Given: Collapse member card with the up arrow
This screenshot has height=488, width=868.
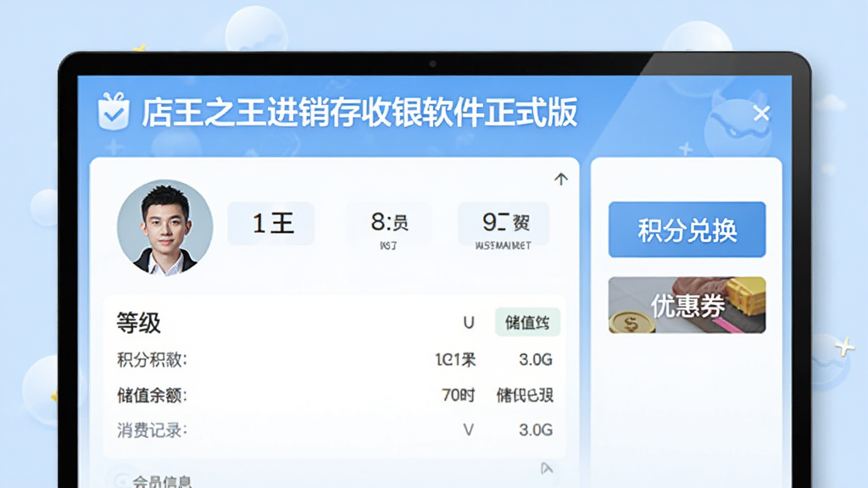Looking at the screenshot, I should pyautogui.click(x=561, y=179).
